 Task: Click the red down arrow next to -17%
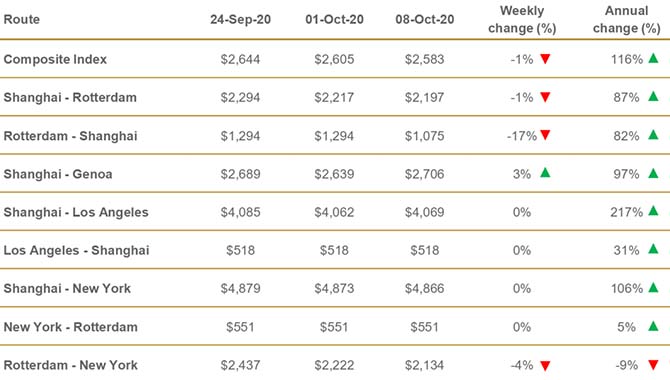pos(545,135)
